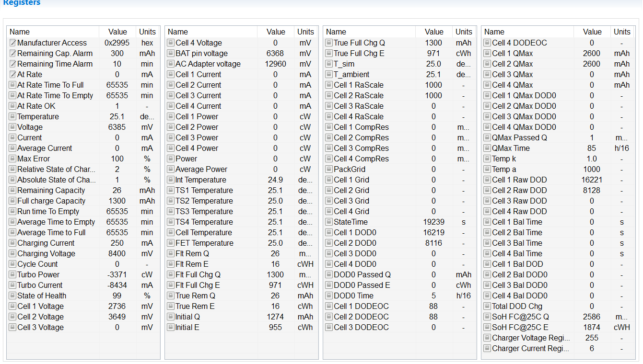Click the Charging Voltage value 8400
Viewport: 643px width, 364px height.
coord(117,254)
